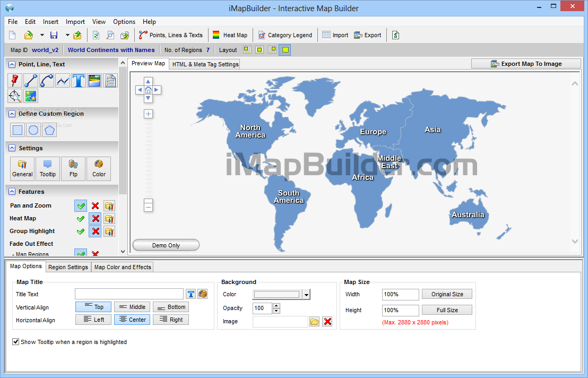The image size is (588, 378).
Task: Click the title text color palette icon
Action: [x=203, y=294]
